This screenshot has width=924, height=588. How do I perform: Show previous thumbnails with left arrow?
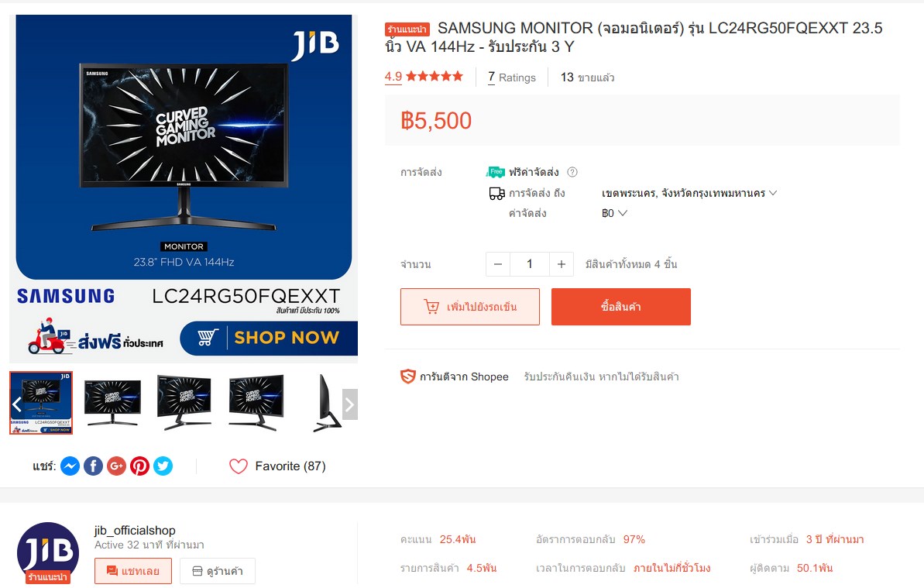click(x=17, y=404)
